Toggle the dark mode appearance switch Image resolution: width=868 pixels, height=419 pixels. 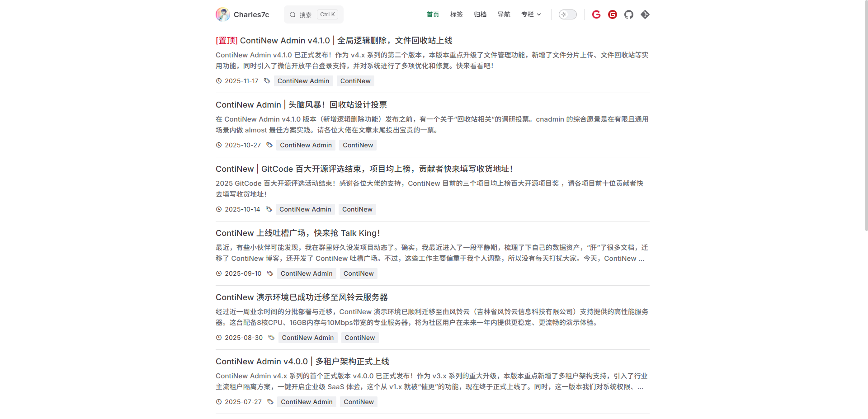(568, 14)
